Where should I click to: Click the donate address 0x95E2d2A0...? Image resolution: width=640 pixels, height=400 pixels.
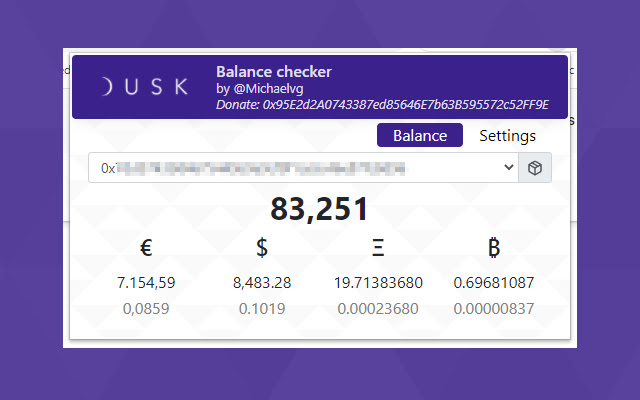(x=405, y=105)
